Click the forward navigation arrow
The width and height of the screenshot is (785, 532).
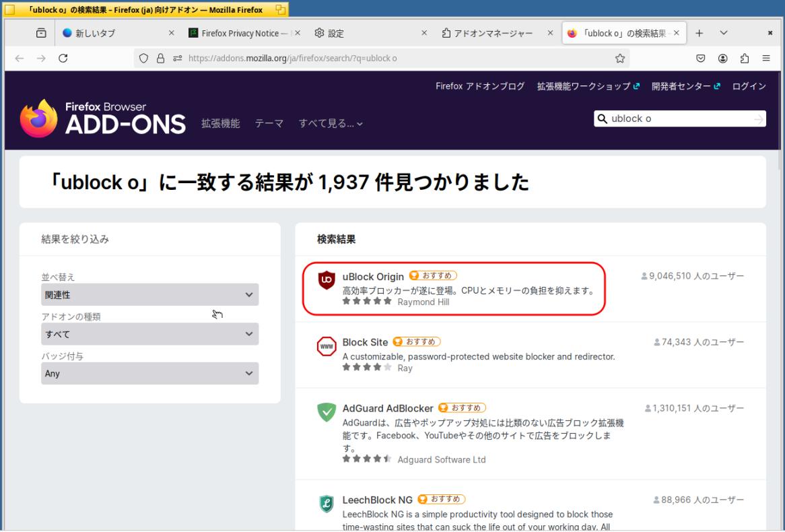(x=41, y=59)
